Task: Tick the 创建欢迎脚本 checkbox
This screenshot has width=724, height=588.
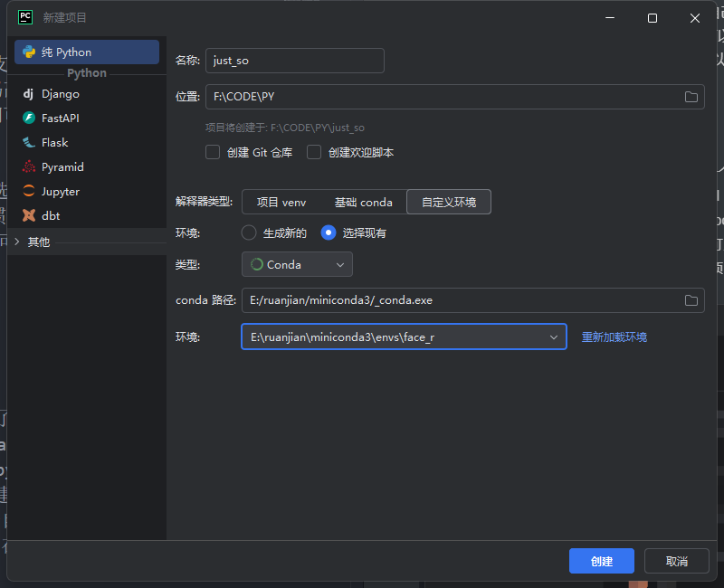Action: coord(314,153)
